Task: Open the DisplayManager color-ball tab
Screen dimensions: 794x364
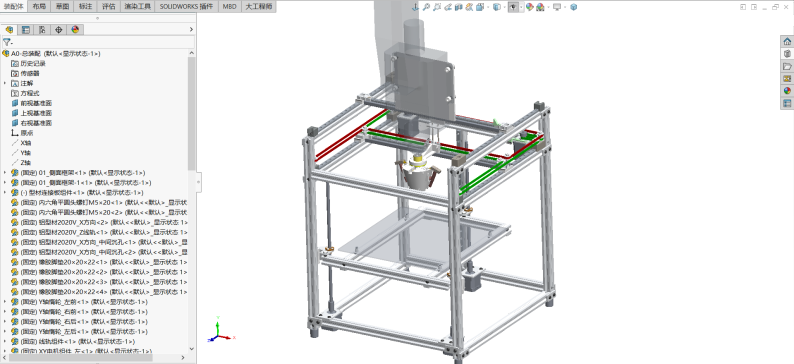Action: click(x=75, y=29)
